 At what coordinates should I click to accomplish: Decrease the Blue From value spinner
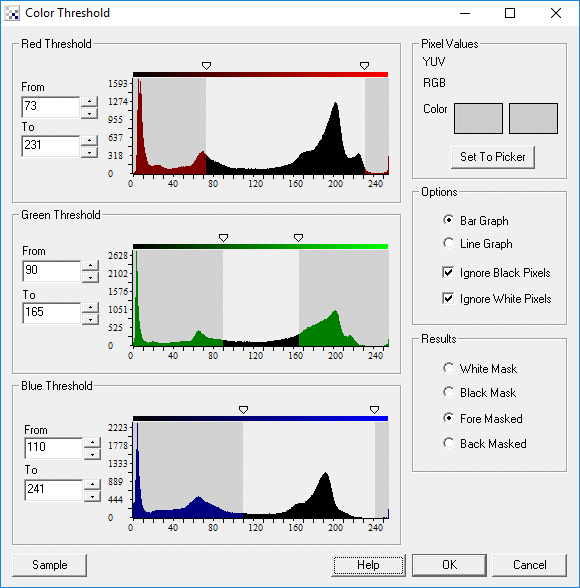[92, 454]
